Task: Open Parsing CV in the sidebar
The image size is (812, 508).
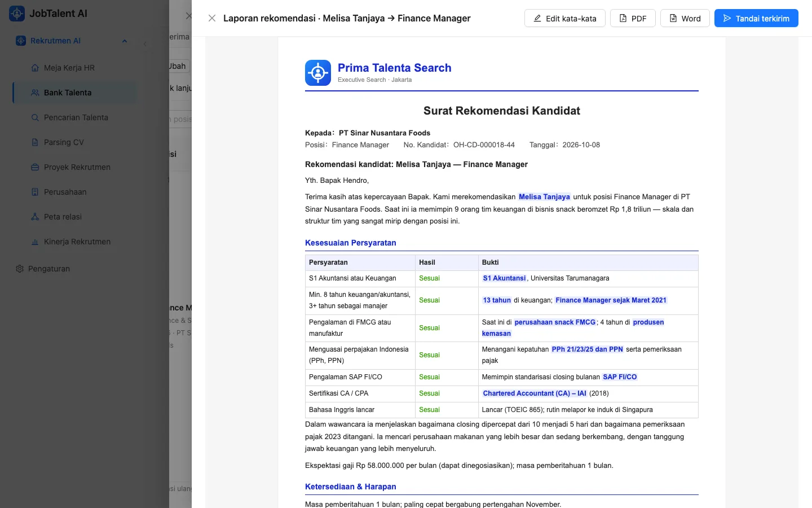Action: click(74, 142)
